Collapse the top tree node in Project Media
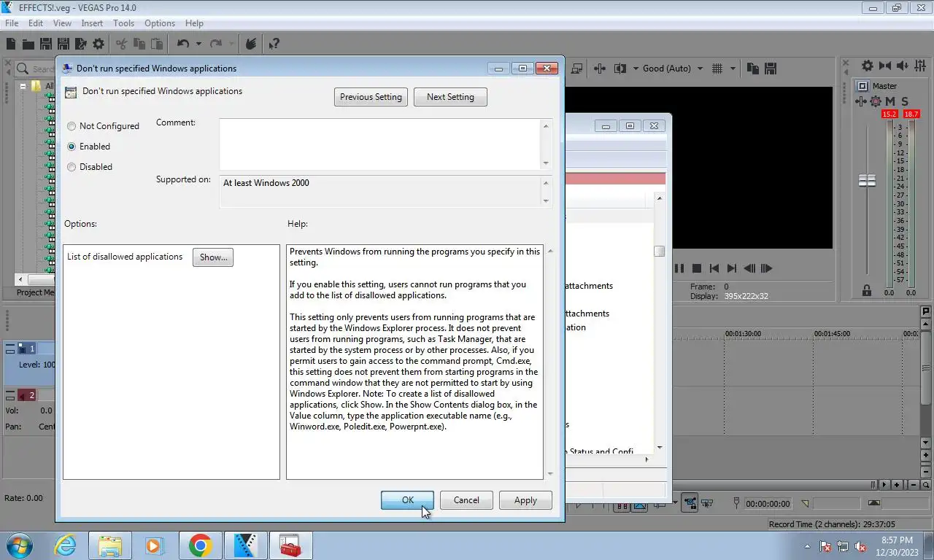Viewport: 934px width, 560px height. tap(23, 86)
